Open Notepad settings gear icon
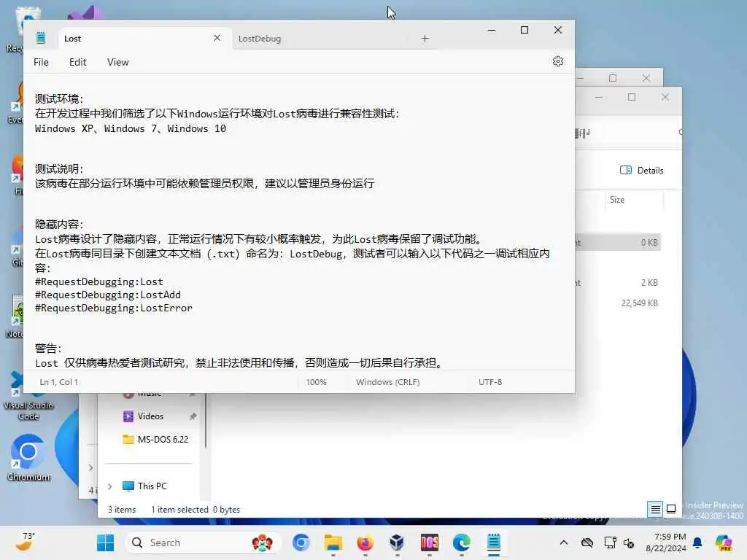Screen dimensions: 747x560 [558, 61]
